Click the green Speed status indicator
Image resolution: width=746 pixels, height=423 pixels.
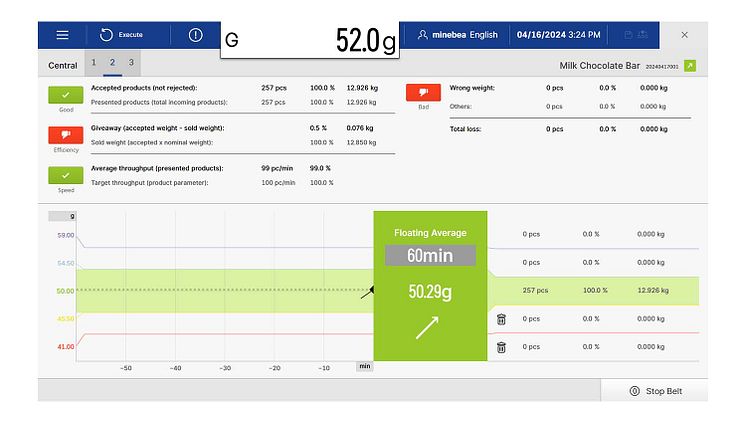(x=65, y=175)
